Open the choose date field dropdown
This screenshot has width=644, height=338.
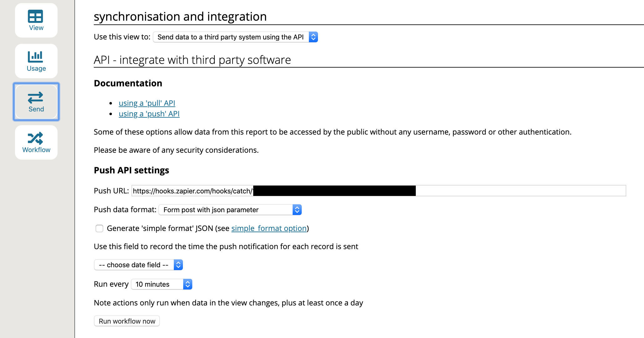coord(138,265)
